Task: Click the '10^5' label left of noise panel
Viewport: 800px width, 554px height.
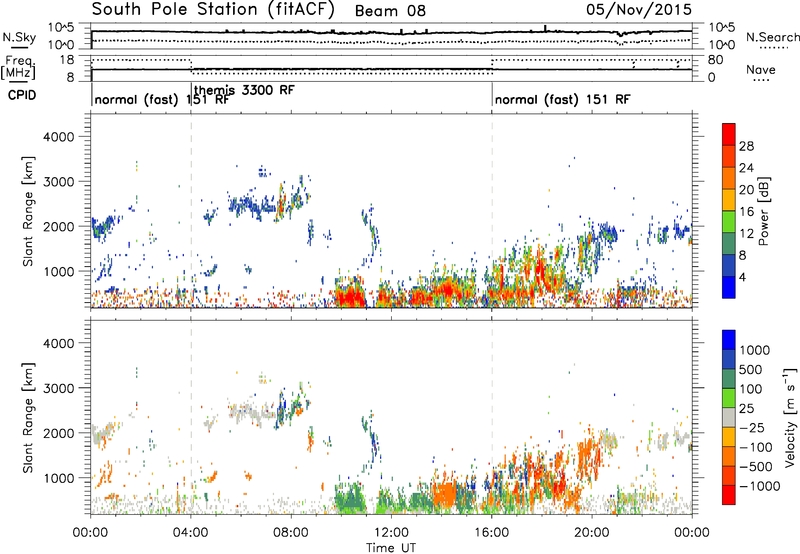Action: point(61,28)
